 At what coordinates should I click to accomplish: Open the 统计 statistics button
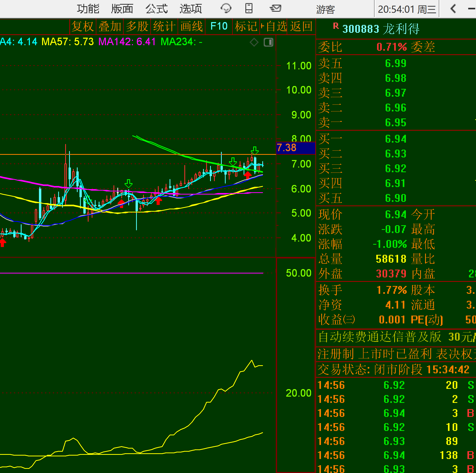coord(164,26)
